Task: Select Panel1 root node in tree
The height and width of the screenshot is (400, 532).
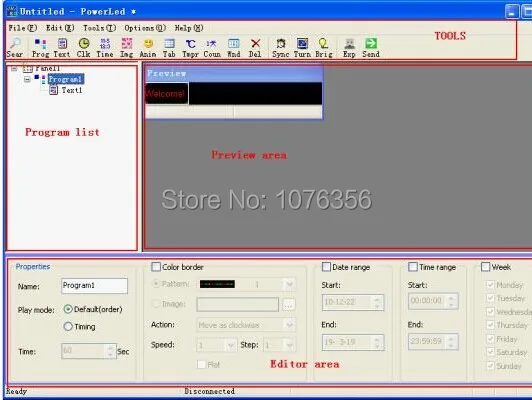Action: [x=48, y=68]
